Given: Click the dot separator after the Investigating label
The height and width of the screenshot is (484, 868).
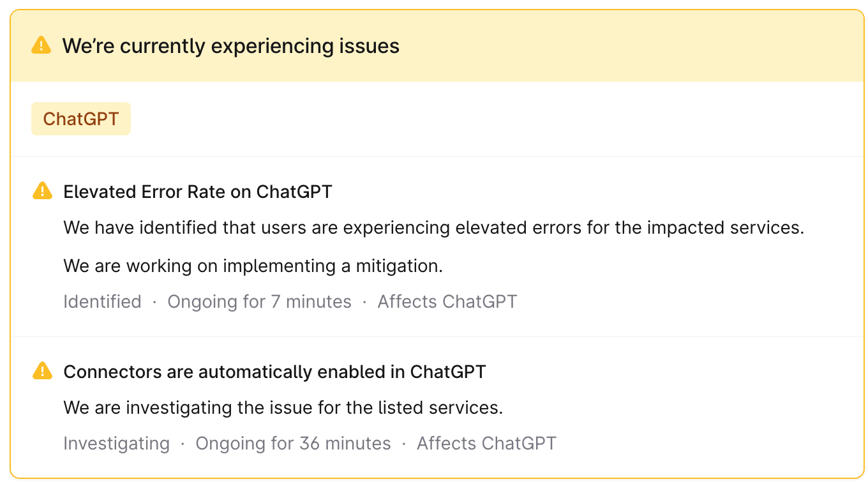Looking at the screenshot, I should coord(183,444).
